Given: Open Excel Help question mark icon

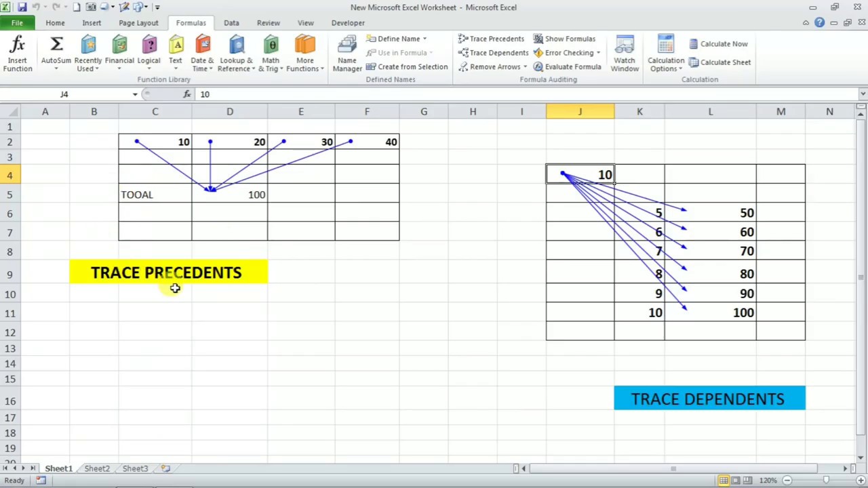Looking at the screenshot, I should coord(819,22).
